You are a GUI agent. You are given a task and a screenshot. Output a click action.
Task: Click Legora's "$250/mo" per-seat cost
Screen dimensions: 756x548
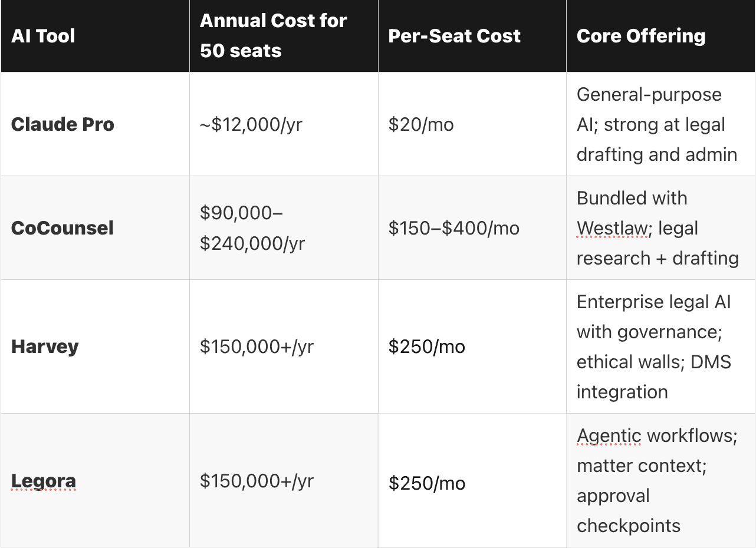click(x=427, y=483)
